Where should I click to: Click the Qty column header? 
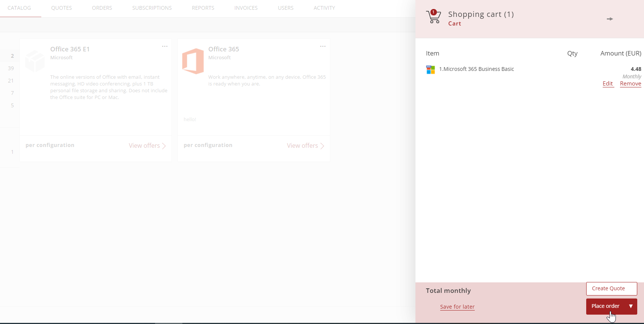[x=572, y=53]
